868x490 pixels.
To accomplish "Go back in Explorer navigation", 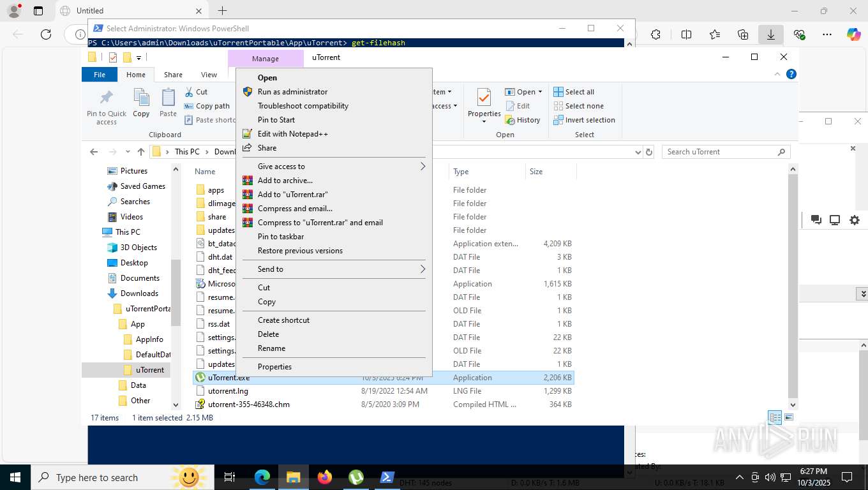I will coord(94,152).
